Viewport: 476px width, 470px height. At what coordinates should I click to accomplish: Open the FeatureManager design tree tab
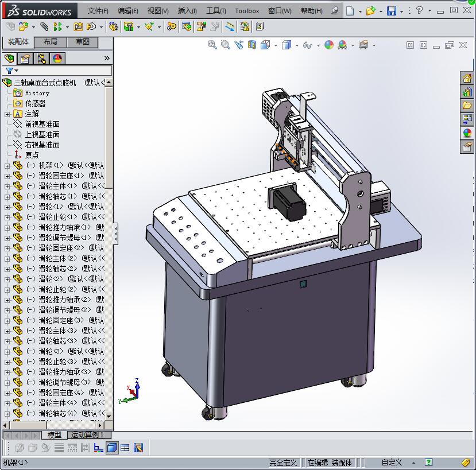(9, 59)
